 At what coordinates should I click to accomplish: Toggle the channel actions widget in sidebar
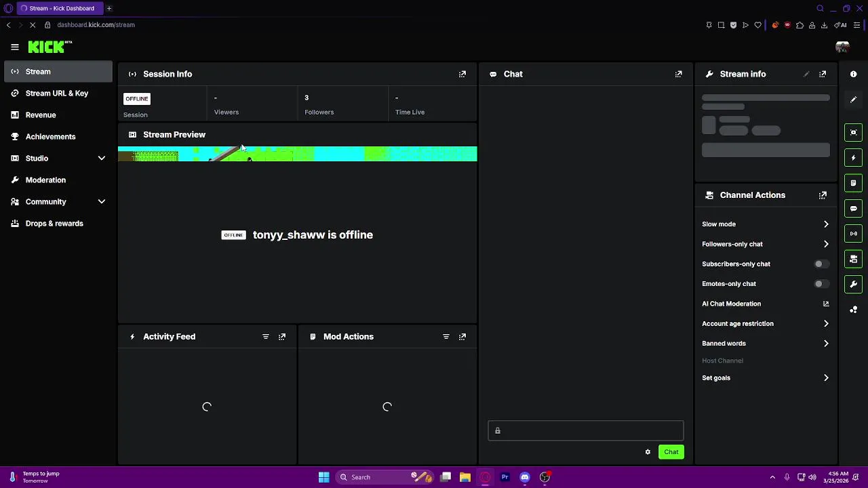(854, 259)
